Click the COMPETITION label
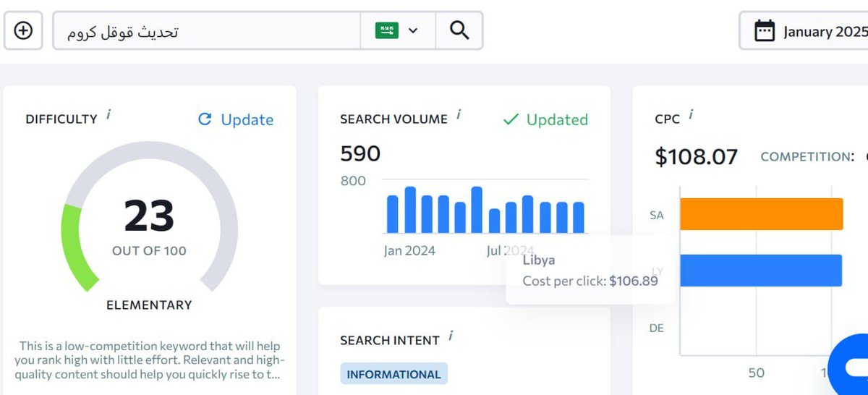868x395 pixels. click(807, 156)
